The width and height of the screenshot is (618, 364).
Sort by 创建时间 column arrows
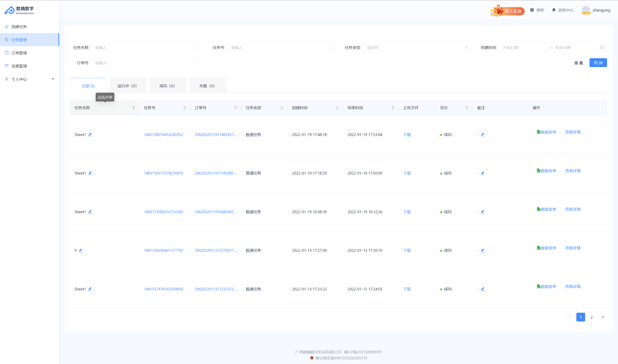[337, 108]
